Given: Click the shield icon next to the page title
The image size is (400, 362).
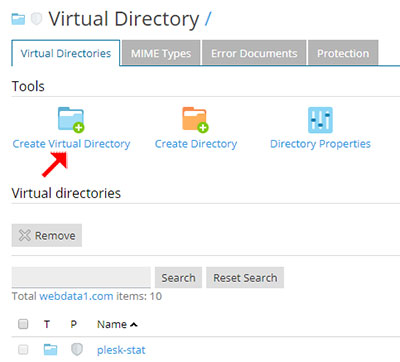Looking at the screenshot, I should 36,19.
